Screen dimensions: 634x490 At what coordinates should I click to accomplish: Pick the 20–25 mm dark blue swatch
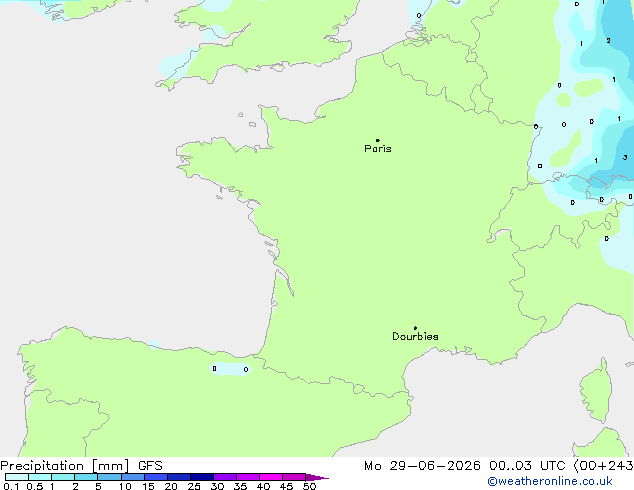(179, 477)
